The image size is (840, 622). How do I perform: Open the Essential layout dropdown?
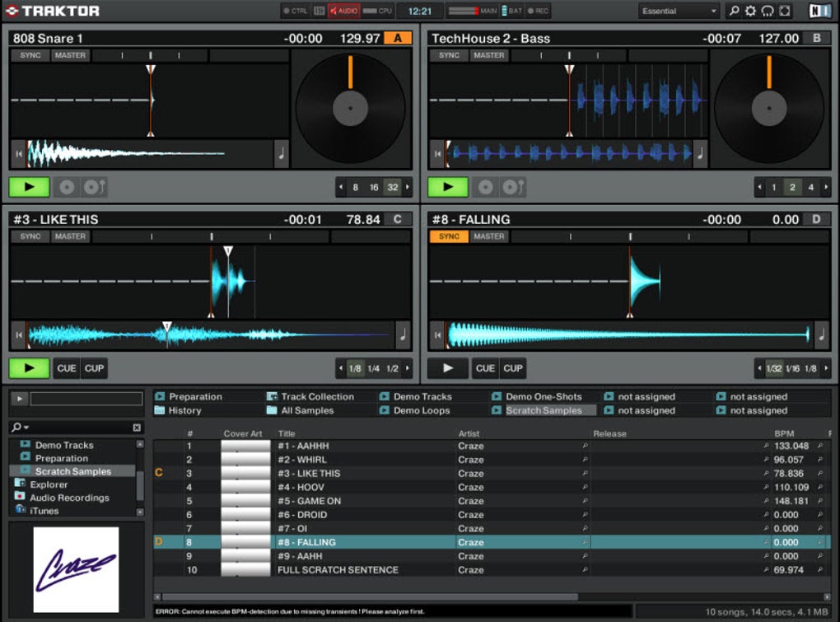[x=679, y=11]
